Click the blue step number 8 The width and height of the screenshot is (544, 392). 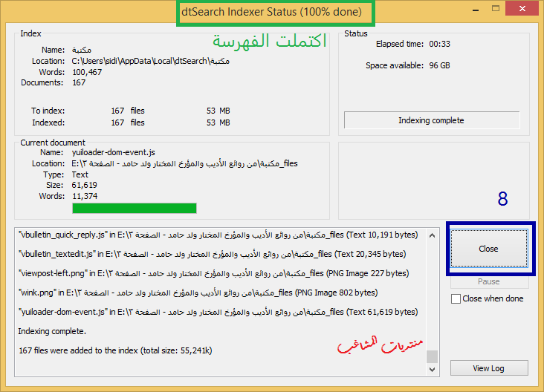tap(503, 199)
